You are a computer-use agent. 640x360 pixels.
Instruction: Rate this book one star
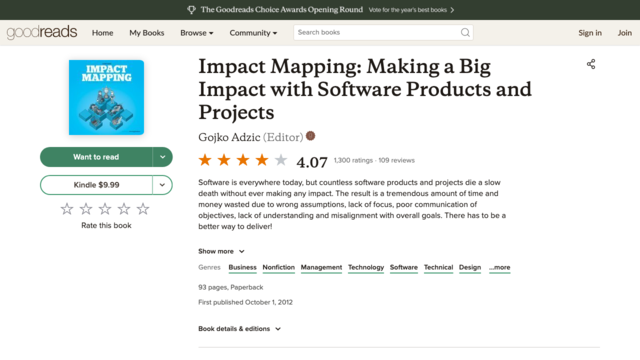point(67,209)
